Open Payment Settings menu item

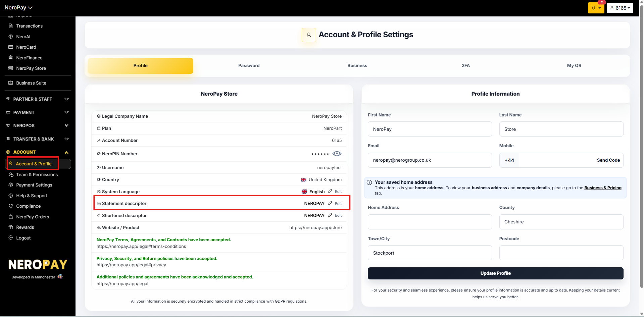(x=34, y=185)
